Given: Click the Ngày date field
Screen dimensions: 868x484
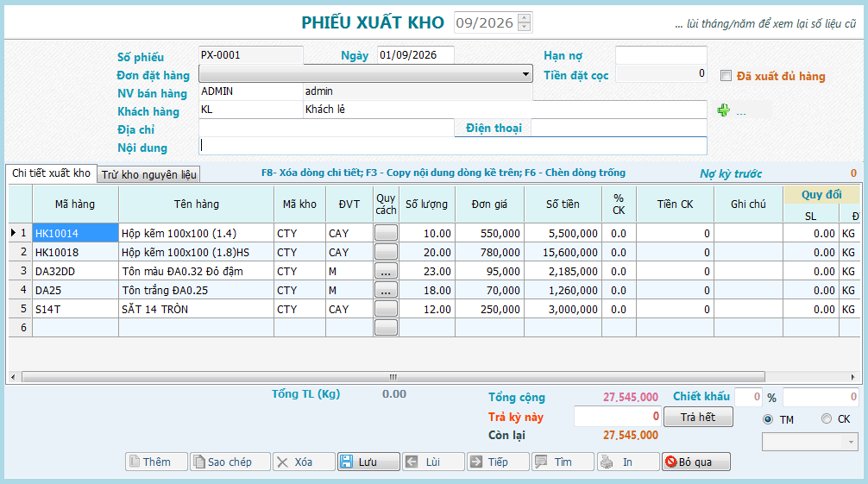Looking at the screenshot, I should tap(416, 55).
